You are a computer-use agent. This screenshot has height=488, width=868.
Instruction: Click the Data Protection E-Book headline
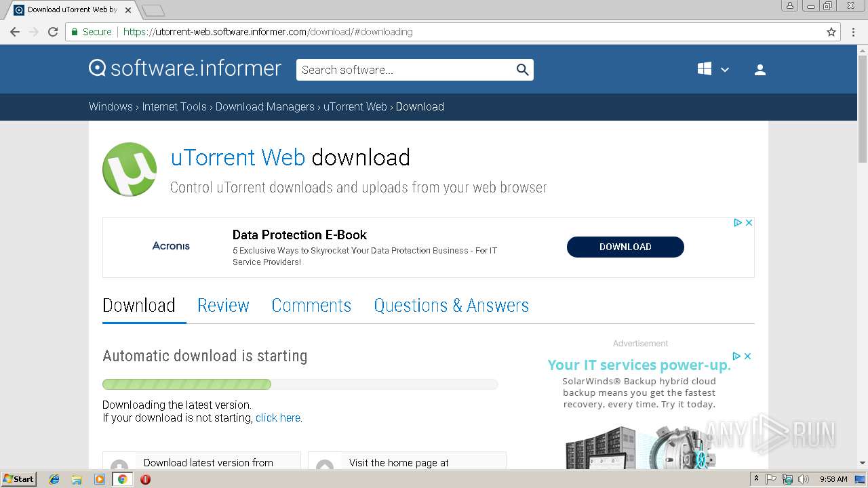[300, 235]
